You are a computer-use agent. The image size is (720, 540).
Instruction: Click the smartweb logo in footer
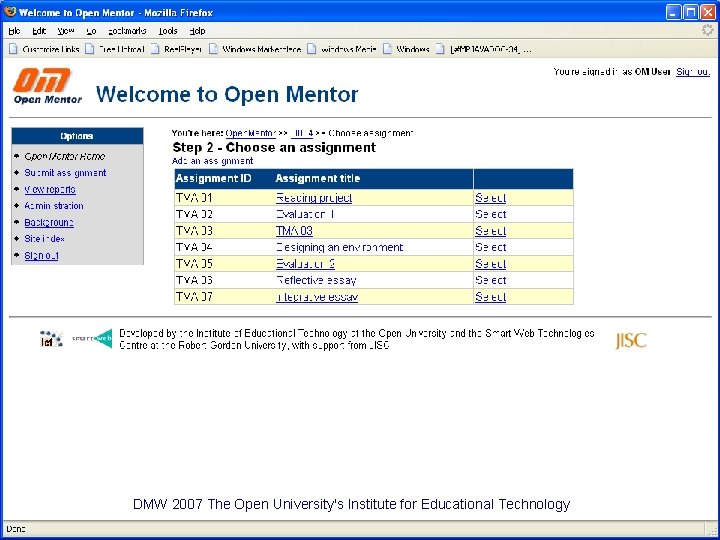(x=92, y=339)
